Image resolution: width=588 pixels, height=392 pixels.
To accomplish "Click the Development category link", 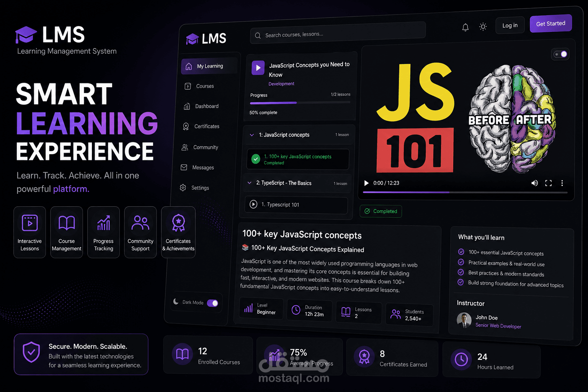I will [281, 84].
